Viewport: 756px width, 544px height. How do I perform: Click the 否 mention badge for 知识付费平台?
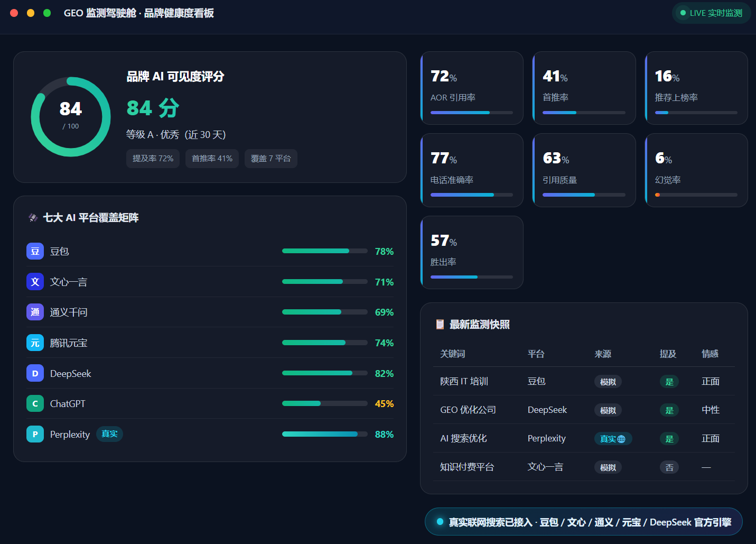point(669,467)
